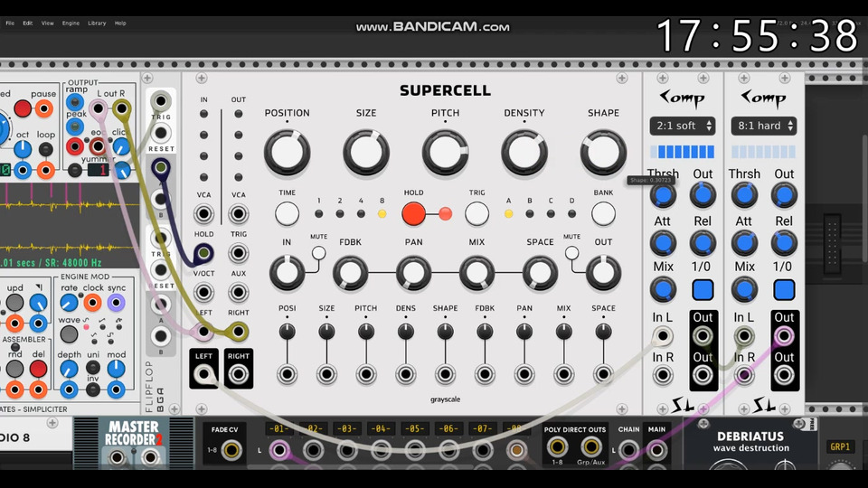Click the Supercell FDBK knob
The height and width of the screenshot is (488, 868).
point(350,273)
